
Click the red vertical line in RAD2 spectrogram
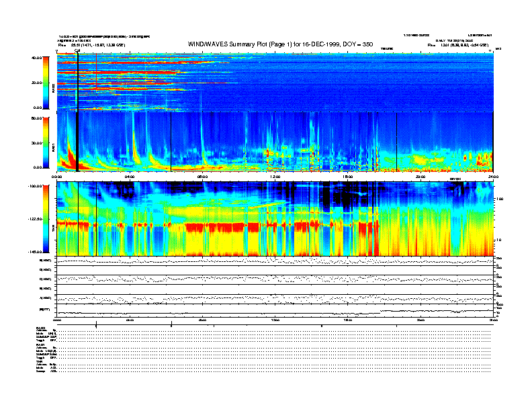point(96,72)
